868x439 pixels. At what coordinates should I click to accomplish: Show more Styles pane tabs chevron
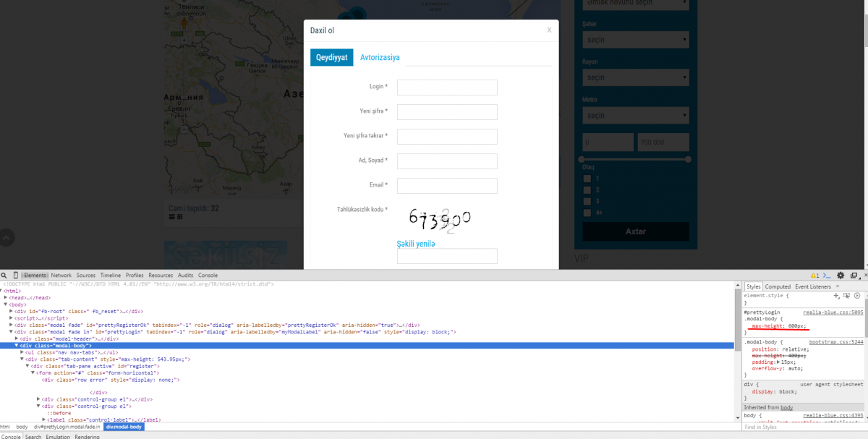pos(838,287)
